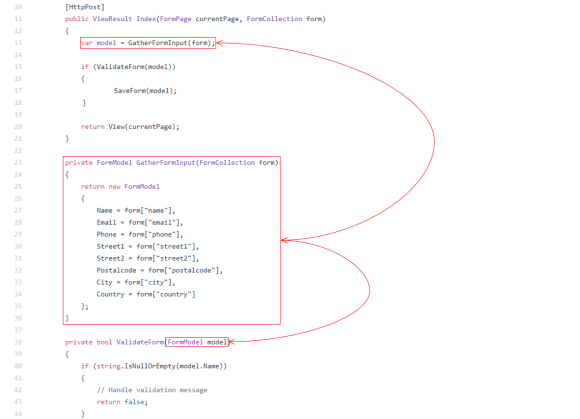The image size is (580, 419).
Task: Click 'return new FormModel' on line 25
Action: 120,187
